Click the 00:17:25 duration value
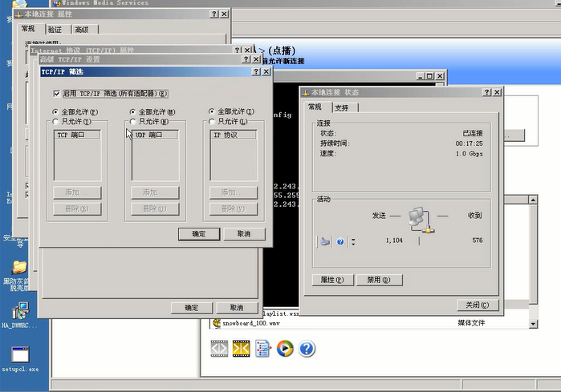 (x=469, y=143)
